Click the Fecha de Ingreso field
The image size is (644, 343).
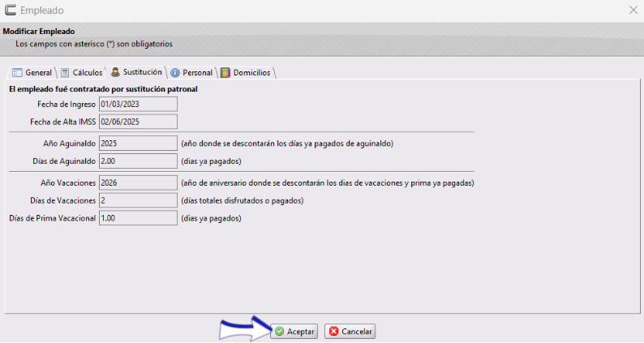[x=138, y=105]
